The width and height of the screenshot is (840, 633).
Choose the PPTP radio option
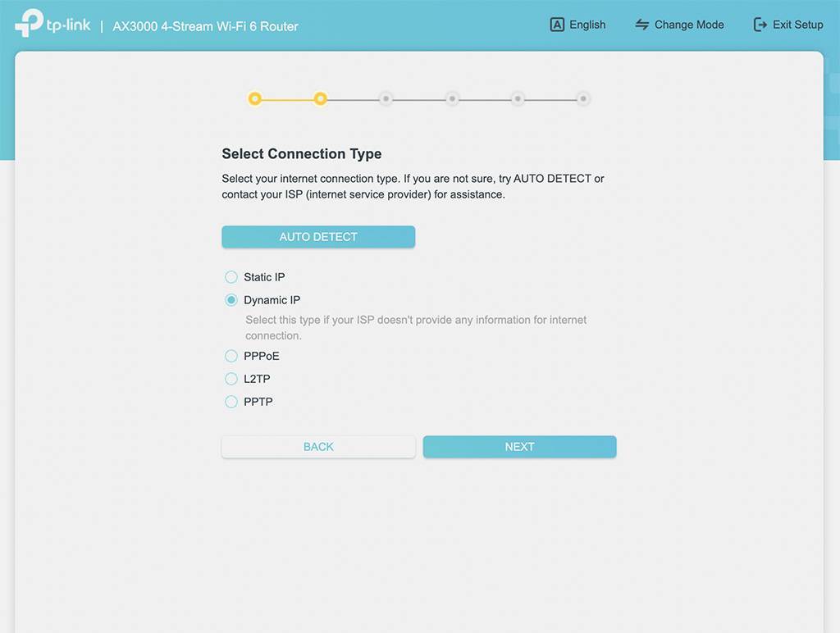(x=231, y=402)
